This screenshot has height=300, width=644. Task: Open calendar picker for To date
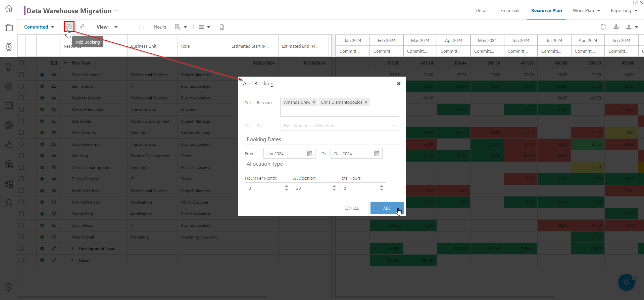click(377, 154)
